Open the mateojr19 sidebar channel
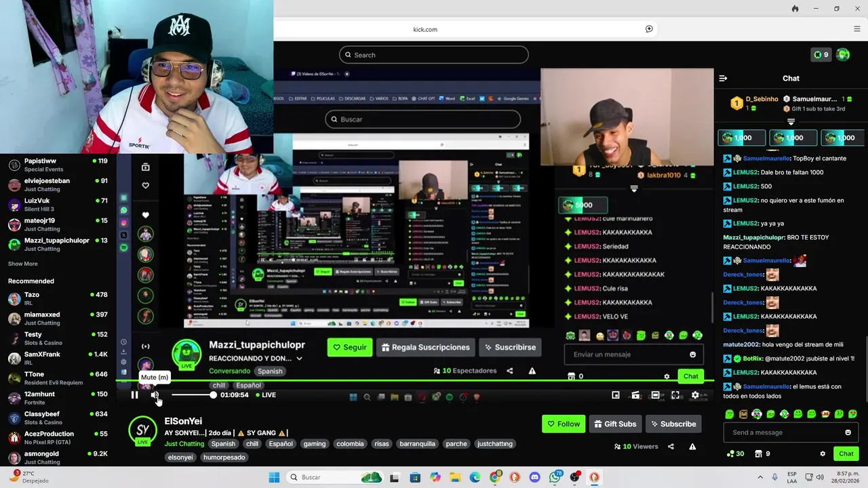The image size is (868, 488). [x=58, y=224]
